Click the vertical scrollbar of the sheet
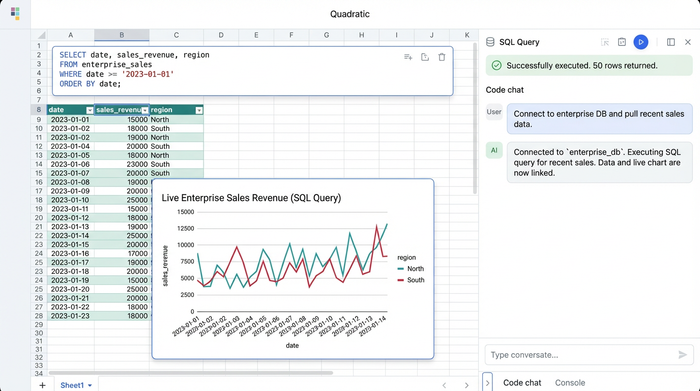Image resolution: width=700 pixels, height=391 pixels. (x=475, y=118)
